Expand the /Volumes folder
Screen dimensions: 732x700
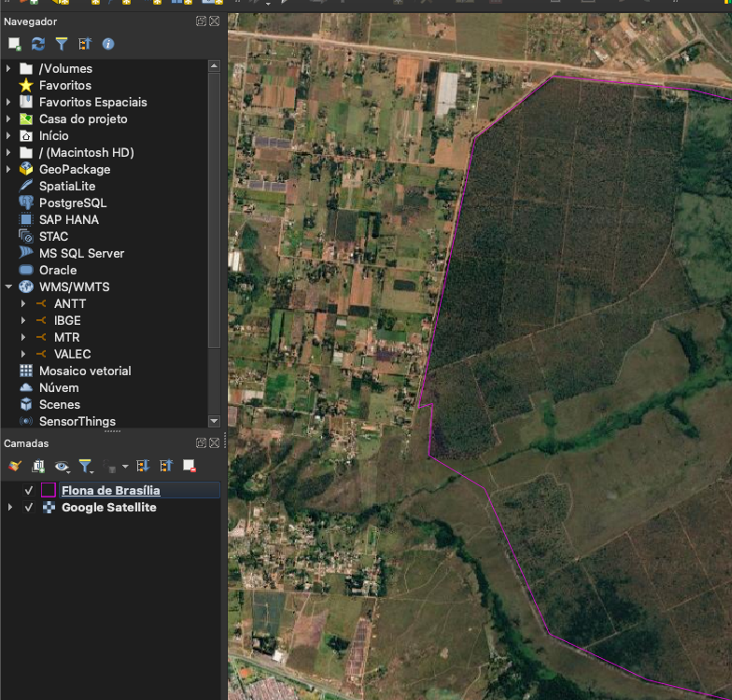(7, 69)
